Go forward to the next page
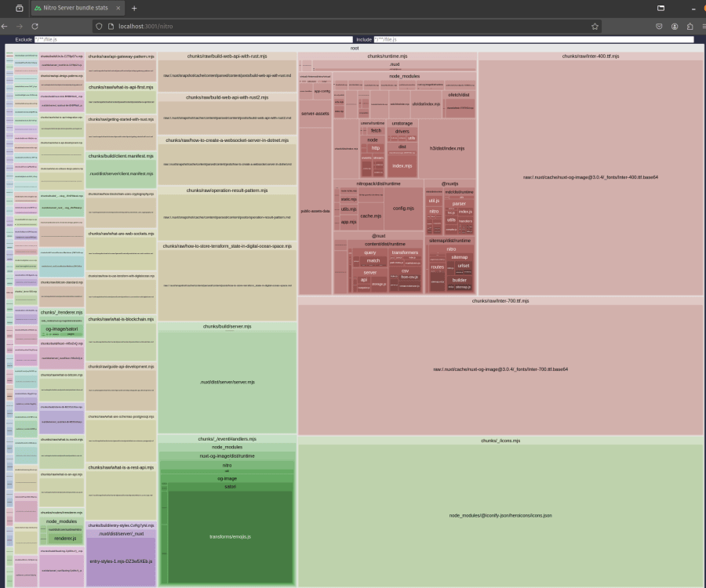Image resolution: width=706 pixels, height=588 pixels. pyautogui.click(x=20, y=27)
